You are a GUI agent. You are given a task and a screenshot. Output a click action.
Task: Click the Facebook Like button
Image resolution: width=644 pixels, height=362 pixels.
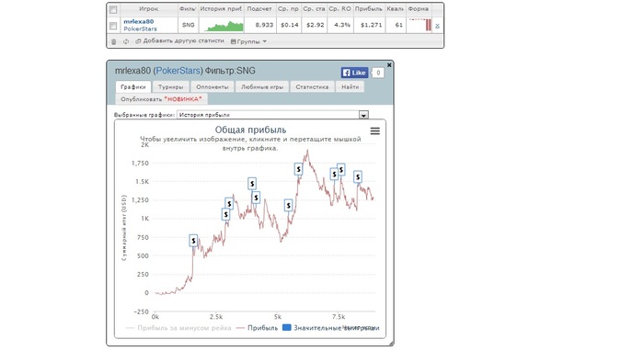click(x=354, y=73)
